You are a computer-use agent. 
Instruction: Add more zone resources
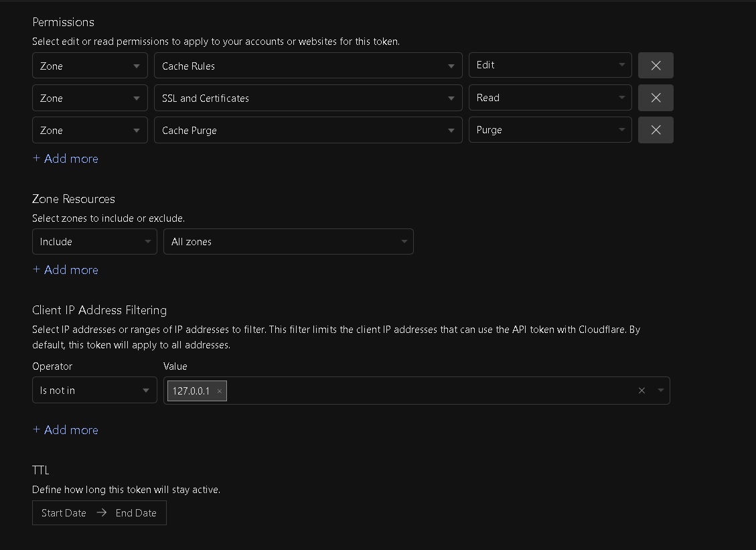[66, 270]
